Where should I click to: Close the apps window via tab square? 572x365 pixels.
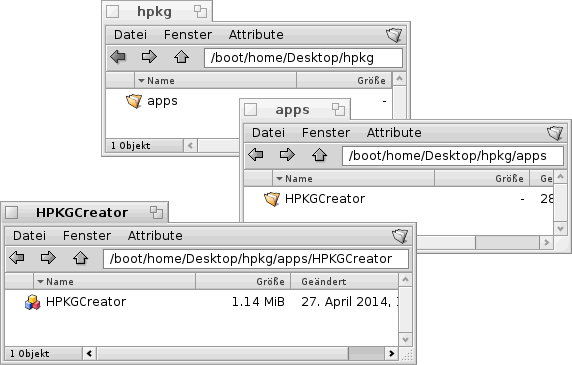pos(250,109)
